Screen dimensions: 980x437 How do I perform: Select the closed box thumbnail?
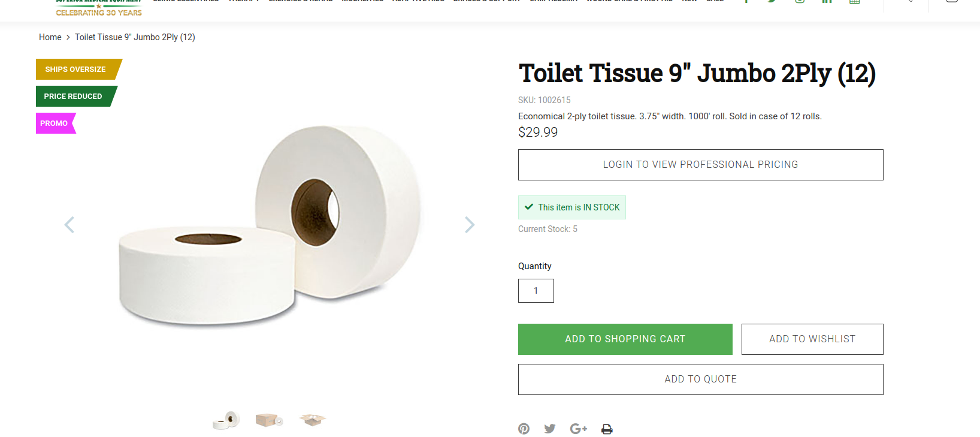[269, 420]
